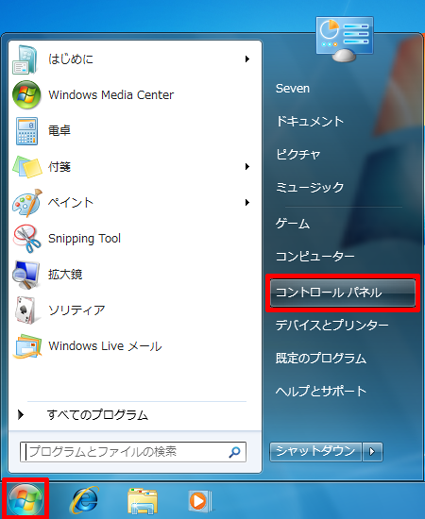Click the Windows Start orb
425x519 pixels.
pos(25,500)
